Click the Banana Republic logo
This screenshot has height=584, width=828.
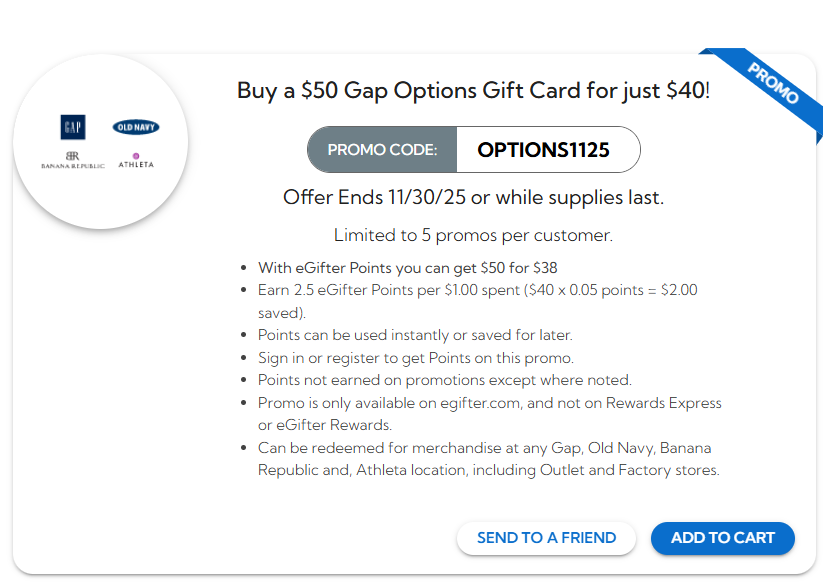(72, 160)
